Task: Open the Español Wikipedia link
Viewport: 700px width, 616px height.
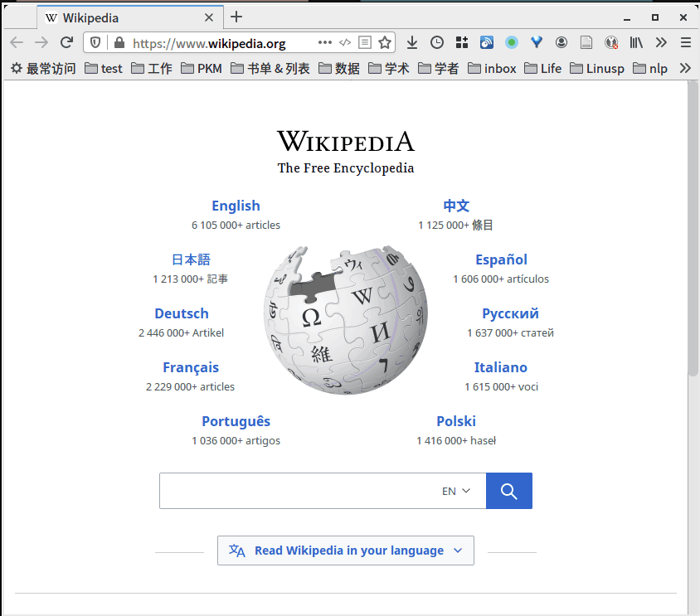Action: pyautogui.click(x=501, y=259)
